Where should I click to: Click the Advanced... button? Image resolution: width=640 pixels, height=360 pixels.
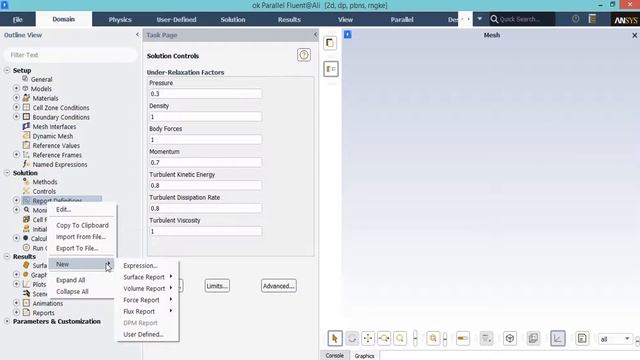pyautogui.click(x=279, y=286)
